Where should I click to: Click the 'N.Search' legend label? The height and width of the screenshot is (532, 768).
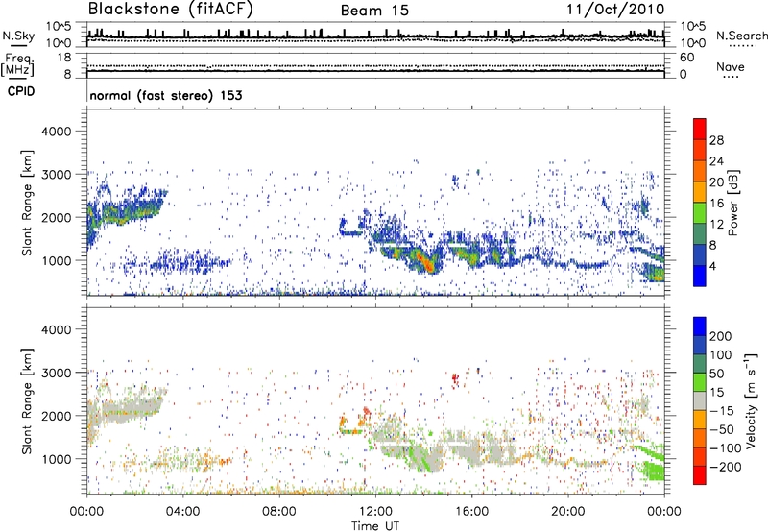point(741,36)
